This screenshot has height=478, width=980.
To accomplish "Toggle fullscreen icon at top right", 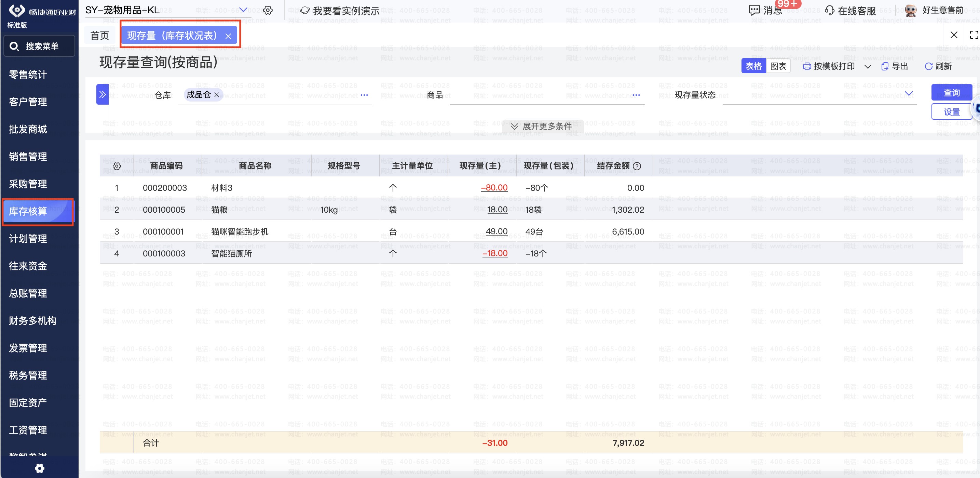I will [x=974, y=35].
